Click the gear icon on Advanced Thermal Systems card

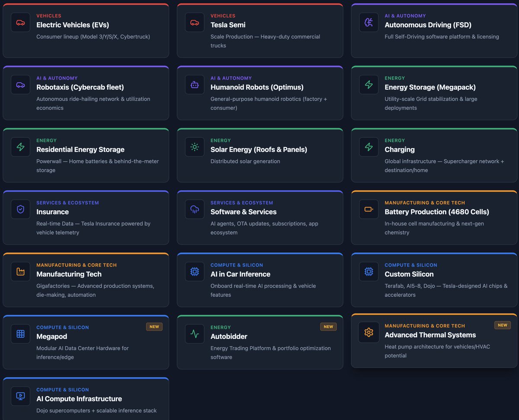coord(369,332)
